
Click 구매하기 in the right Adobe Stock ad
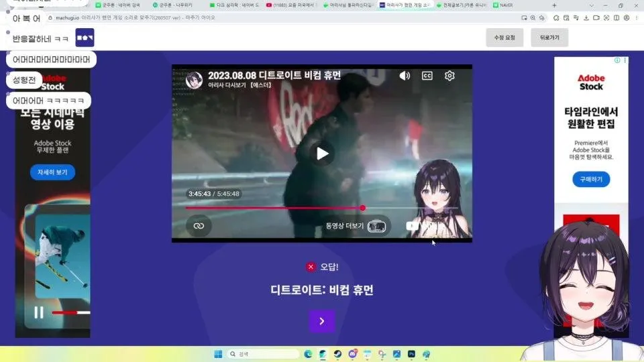point(591,180)
